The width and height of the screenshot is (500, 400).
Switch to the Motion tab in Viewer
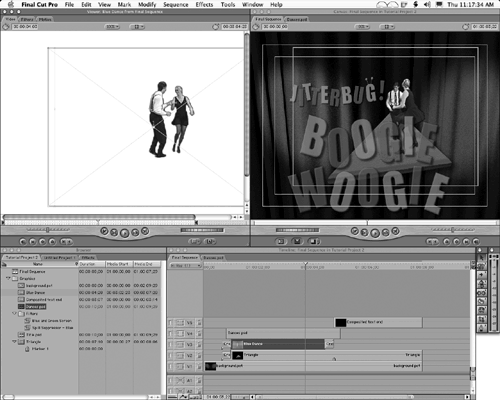(45, 19)
